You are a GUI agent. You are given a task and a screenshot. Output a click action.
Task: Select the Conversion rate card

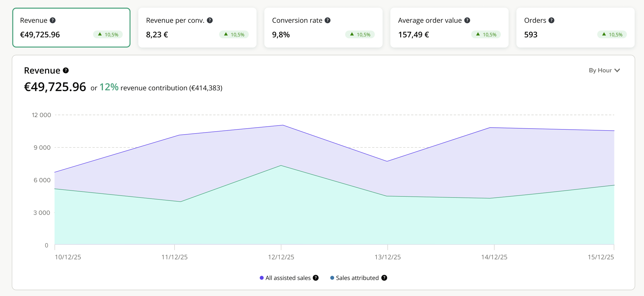pos(323,28)
